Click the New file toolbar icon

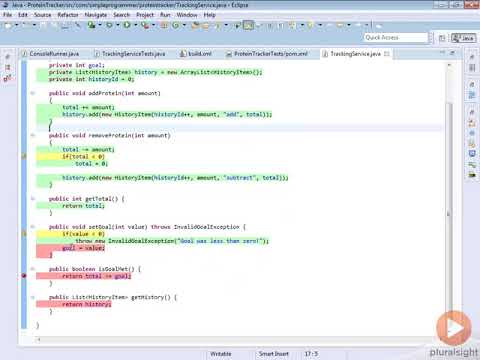click(x=8, y=25)
